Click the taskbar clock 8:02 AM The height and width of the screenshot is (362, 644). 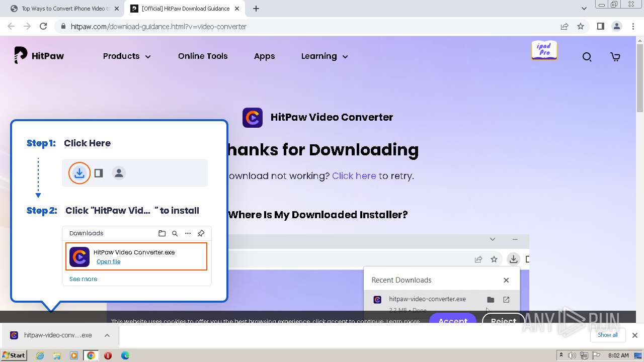click(618, 355)
